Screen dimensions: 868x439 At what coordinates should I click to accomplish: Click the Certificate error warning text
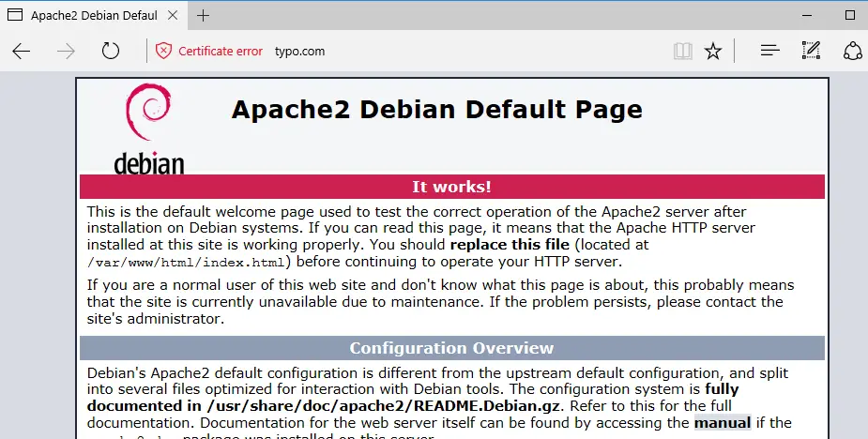coord(221,52)
